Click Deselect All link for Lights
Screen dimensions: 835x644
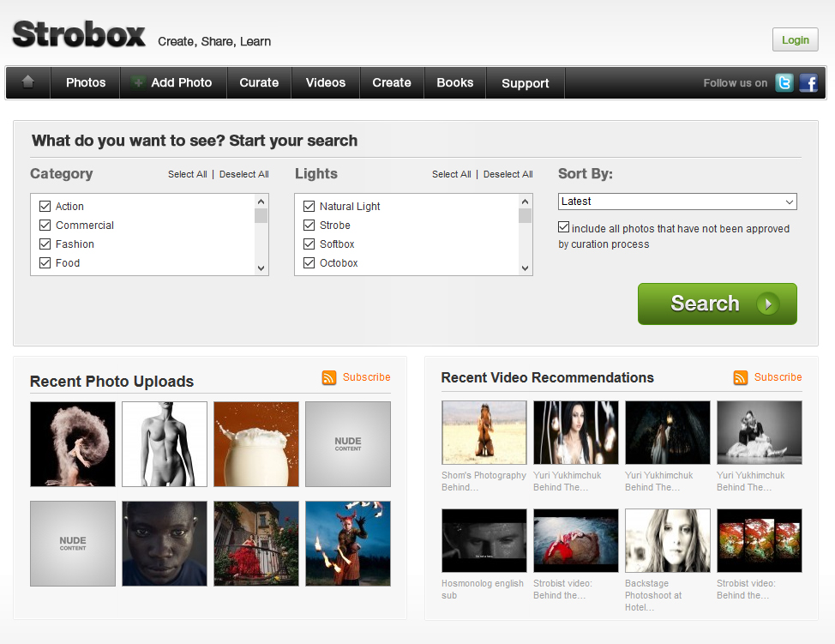coord(508,174)
